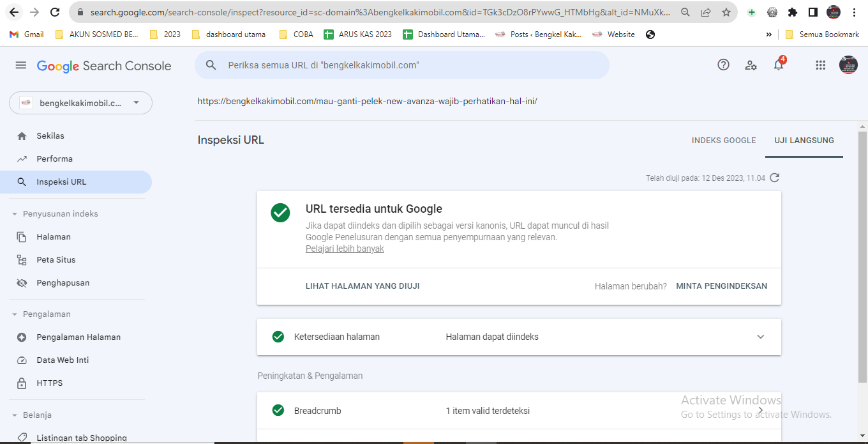Click the 'Halaman dapat diindeks' text
Screen dimensions: 868x444
(492, 337)
